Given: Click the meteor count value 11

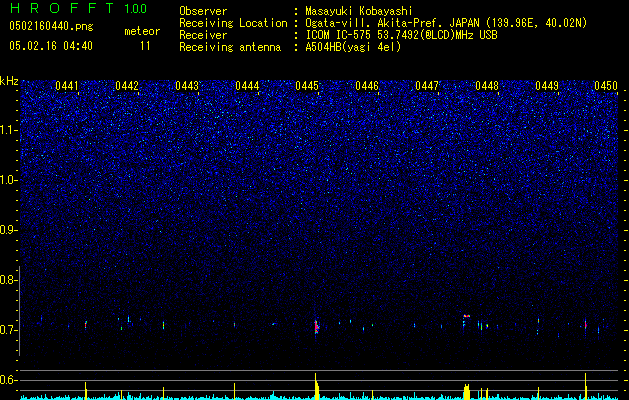Looking at the screenshot, I should coord(145,46).
